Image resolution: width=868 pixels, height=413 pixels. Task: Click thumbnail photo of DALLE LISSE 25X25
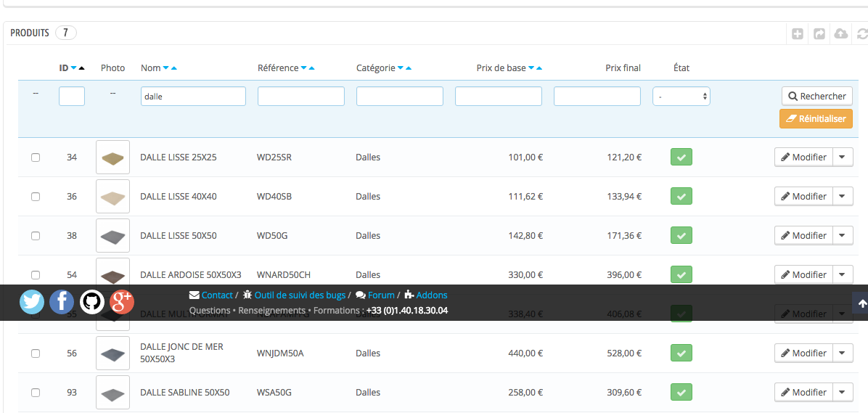113,158
